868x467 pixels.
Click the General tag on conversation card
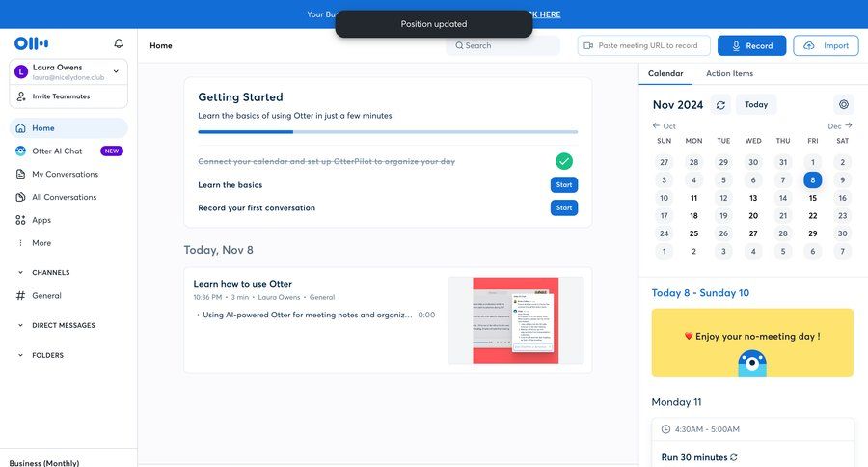pyautogui.click(x=322, y=297)
